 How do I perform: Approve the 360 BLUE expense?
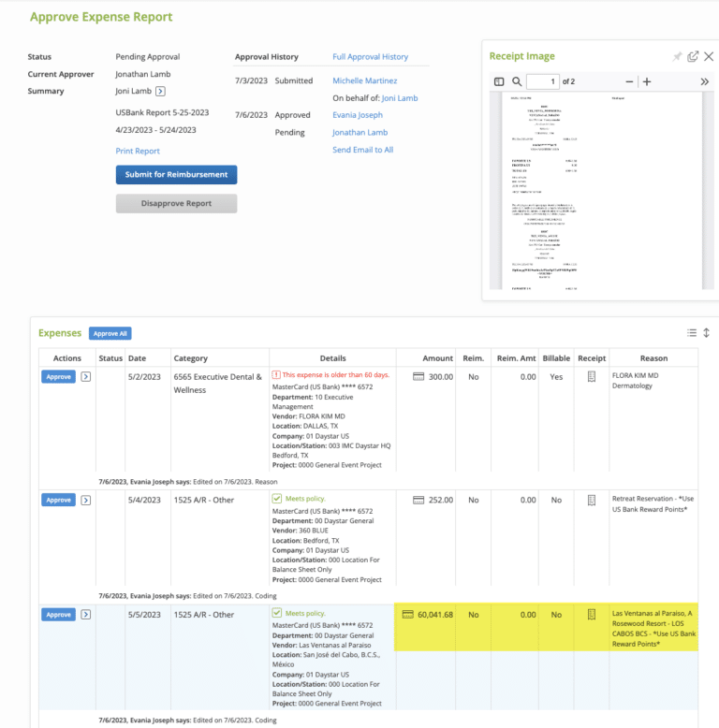[58, 501]
